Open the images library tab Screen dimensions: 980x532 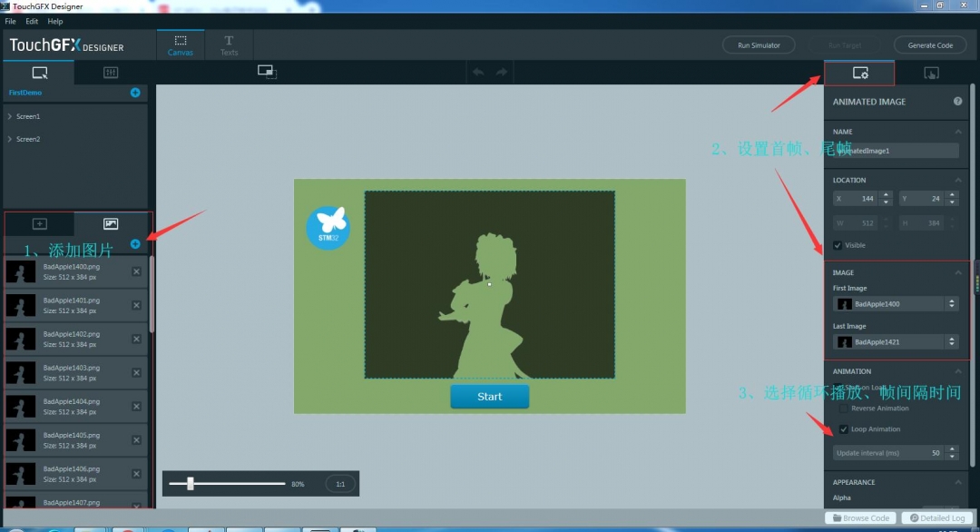click(x=111, y=224)
